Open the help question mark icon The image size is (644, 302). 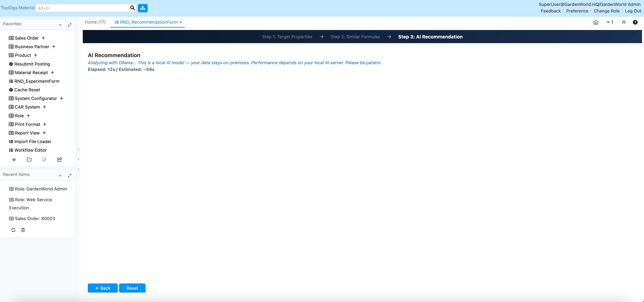coord(635,22)
